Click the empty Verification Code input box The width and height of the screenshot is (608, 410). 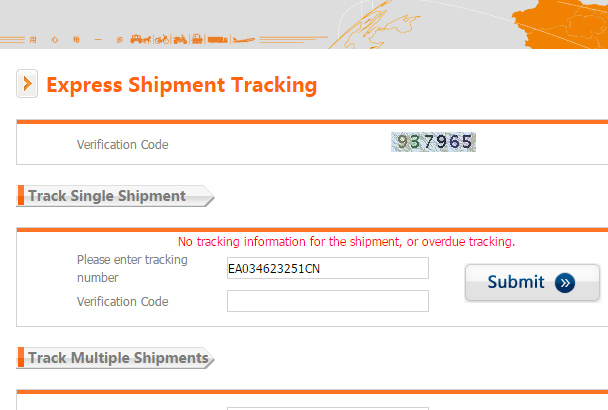click(x=327, y=301)
